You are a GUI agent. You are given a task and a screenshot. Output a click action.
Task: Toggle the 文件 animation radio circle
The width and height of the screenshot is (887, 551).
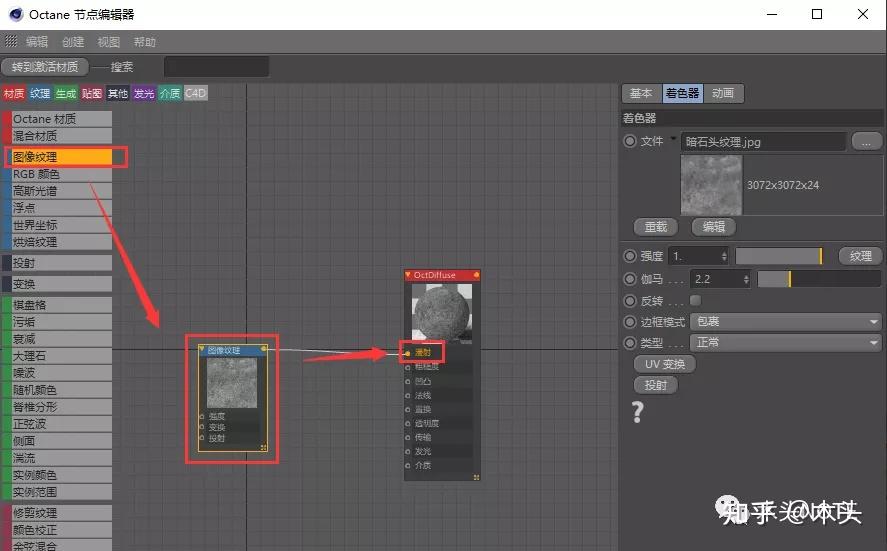click(x=630, y=141)
